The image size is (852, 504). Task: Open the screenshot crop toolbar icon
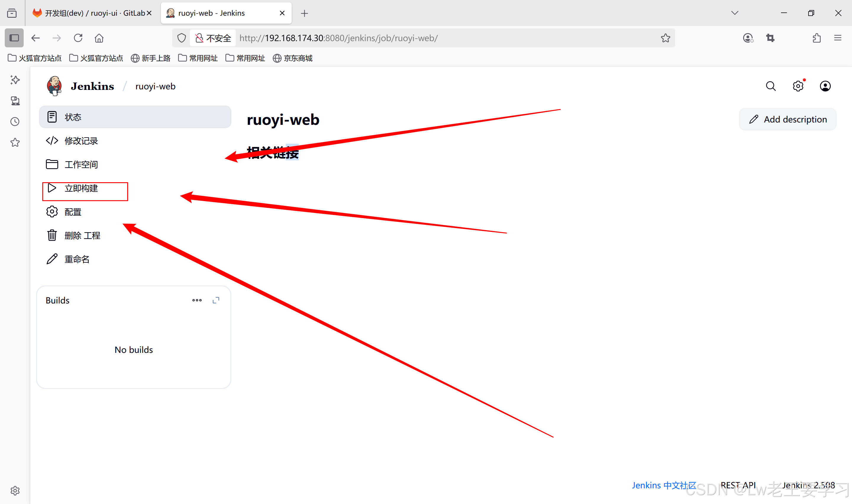[x=770, y=38]
